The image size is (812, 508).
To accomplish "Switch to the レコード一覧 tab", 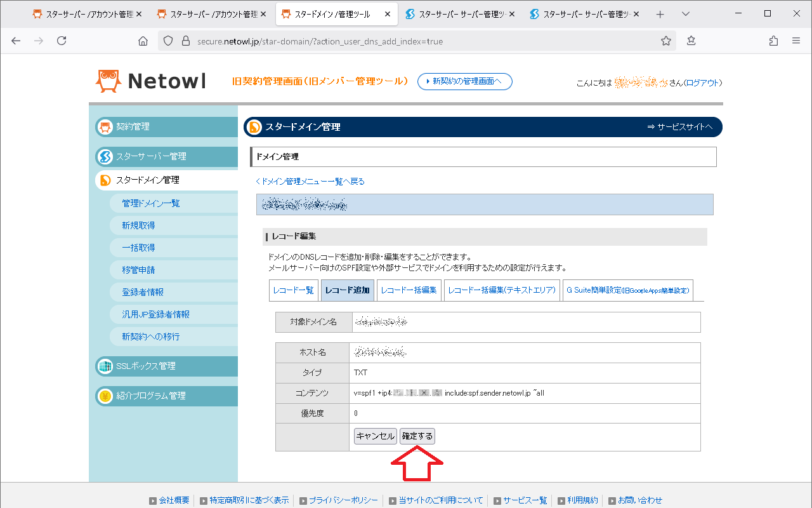I will click(x=293, y=290).
